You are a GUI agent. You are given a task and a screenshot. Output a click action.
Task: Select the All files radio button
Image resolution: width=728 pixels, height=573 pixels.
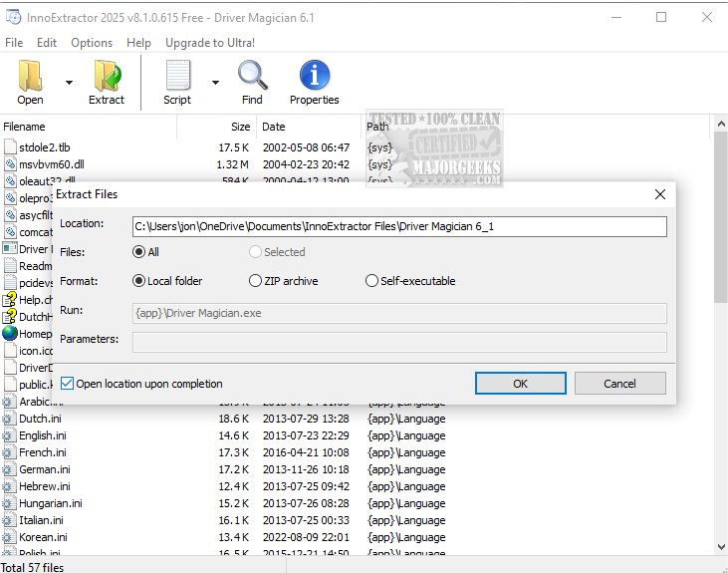pyautogui.click(x=138, y=252)
